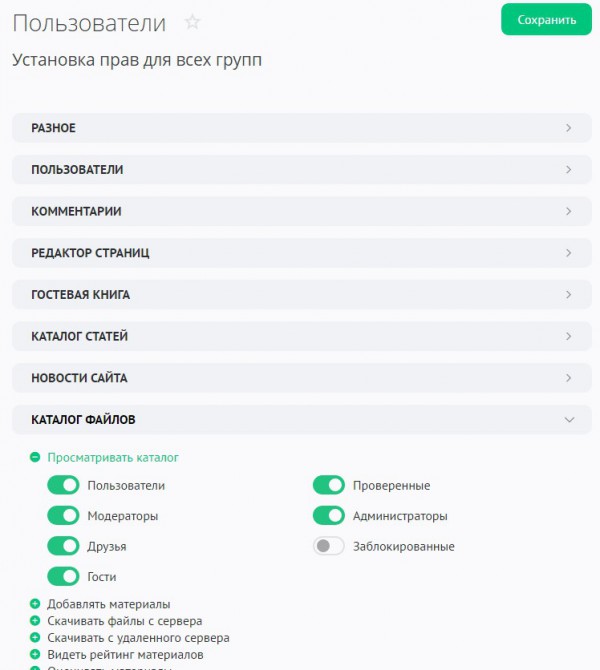Click chevron arrow on КОММЕНТАРИИ row
The width and height of the screenshot is (600, 670).
(x=568, y=211)
